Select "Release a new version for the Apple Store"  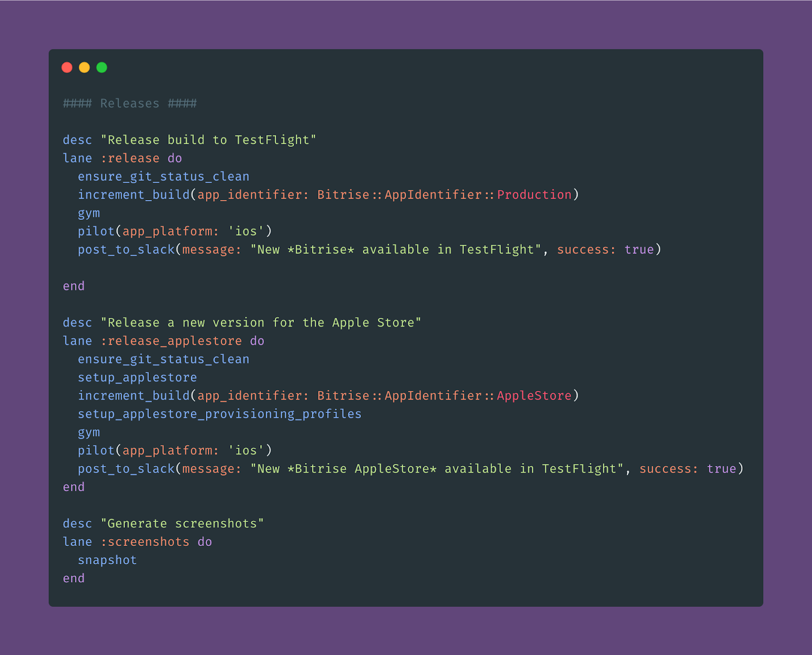pos(261,323)
